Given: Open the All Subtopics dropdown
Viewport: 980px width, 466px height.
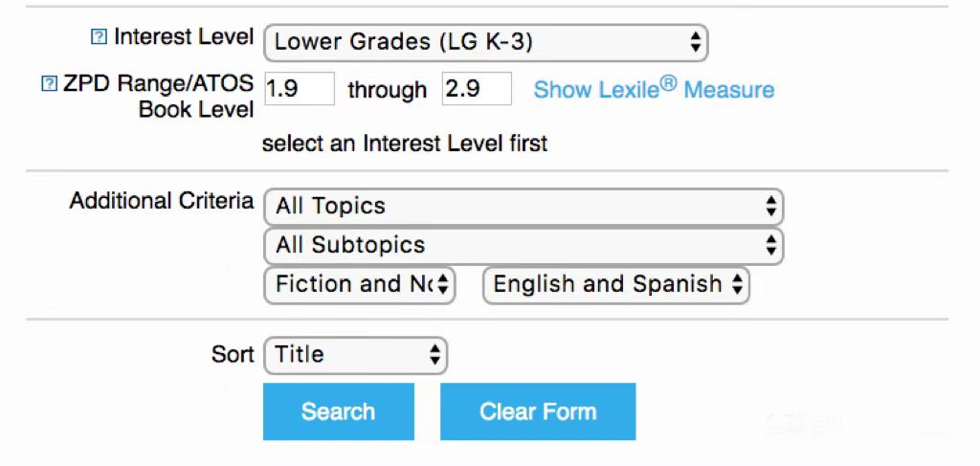Looking at the screenshot, I should [523, 246].
